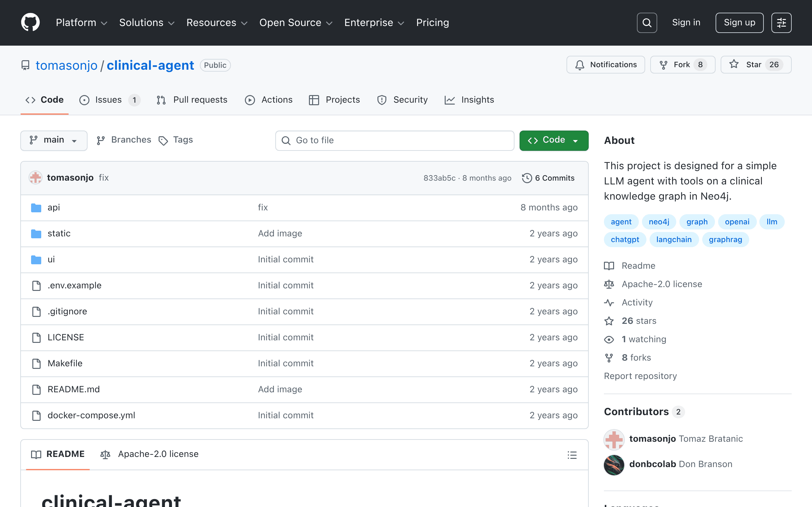Switch to the Apache-2.0 license tab
The width and height of the screenshot is (812, 507).
click(149, 454)
